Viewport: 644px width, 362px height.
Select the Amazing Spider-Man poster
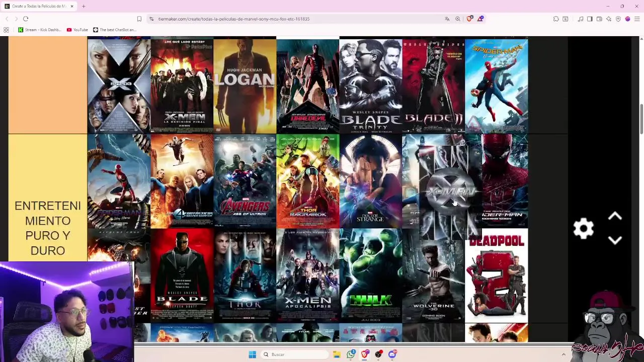point(505,180)
